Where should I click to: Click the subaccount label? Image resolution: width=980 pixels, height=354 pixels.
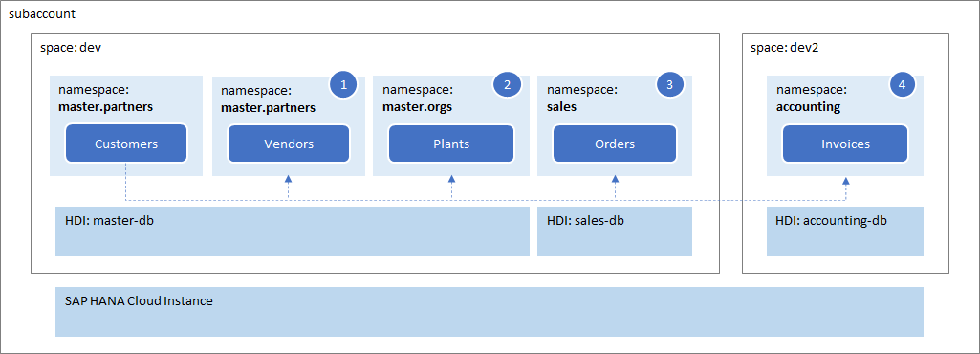tap(42, 13)
